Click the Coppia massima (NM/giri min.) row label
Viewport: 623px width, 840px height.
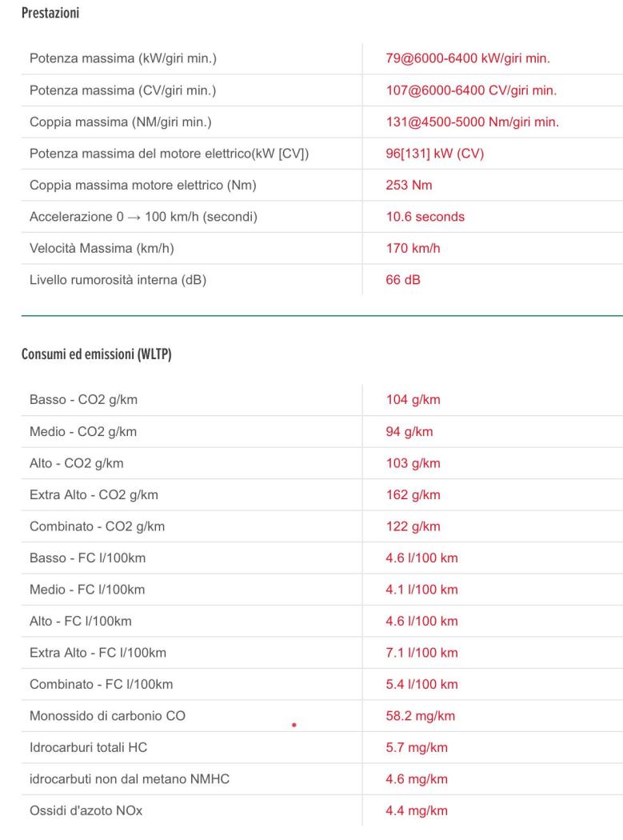pos(116,122)
